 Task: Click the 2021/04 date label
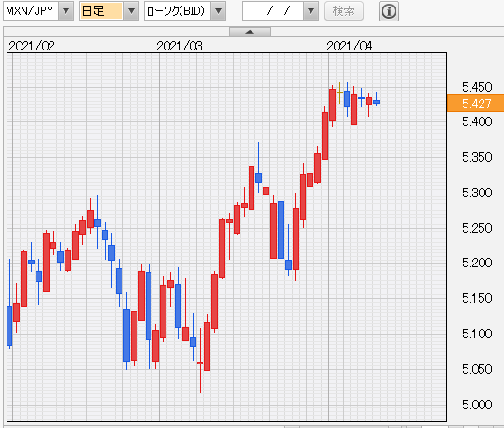pyautogui.click(x=350, y=47)
